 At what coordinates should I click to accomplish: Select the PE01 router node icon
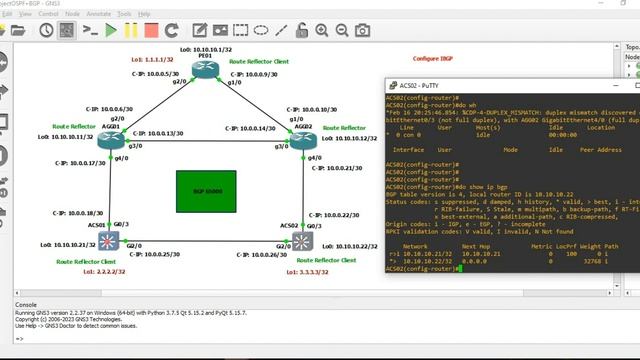tap(205, 69)
